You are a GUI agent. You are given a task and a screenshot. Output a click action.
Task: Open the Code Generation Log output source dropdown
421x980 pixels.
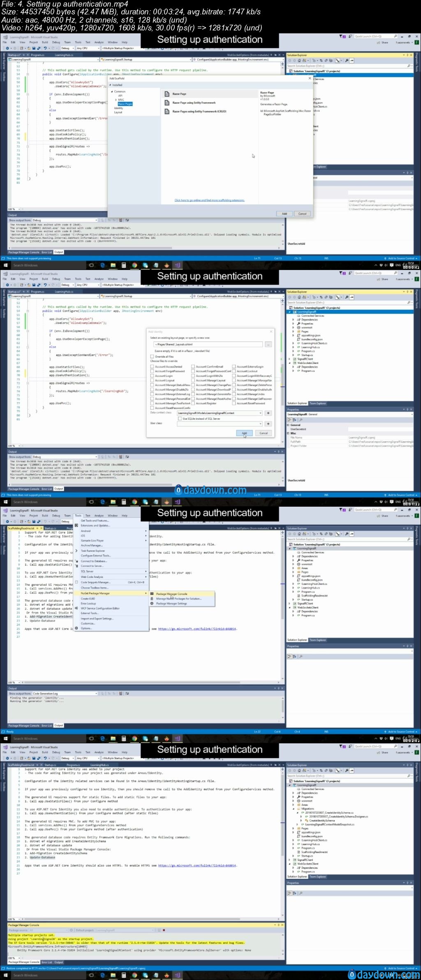[97, 694]
